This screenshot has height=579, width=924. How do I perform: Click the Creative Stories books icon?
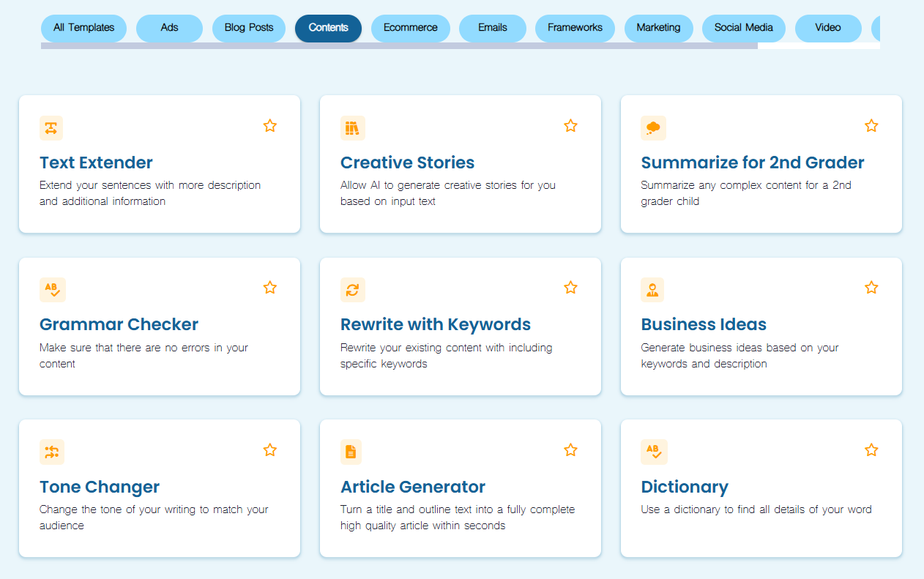[x=352, y=128]
